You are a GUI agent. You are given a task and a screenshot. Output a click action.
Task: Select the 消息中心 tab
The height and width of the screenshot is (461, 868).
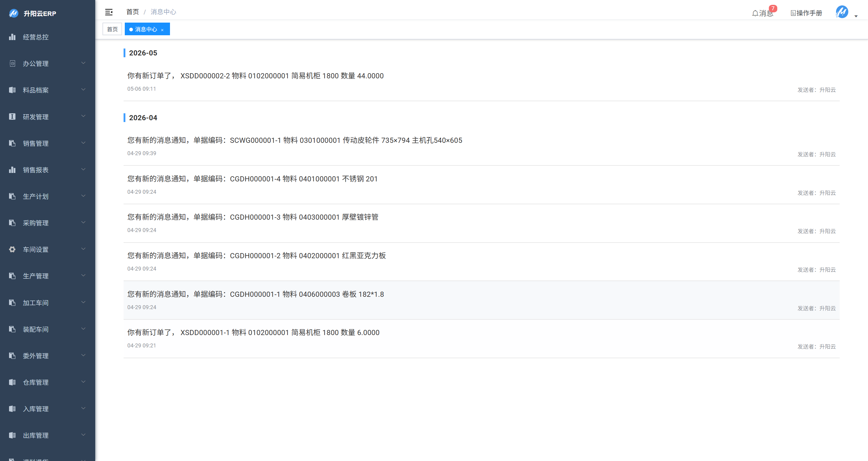point(147,29)
